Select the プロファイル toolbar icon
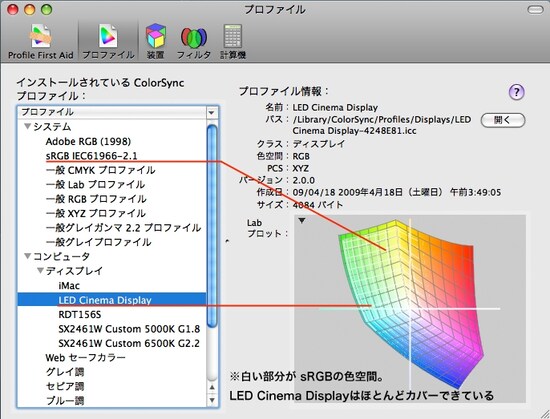Screen dimensions: 550x419 (108, 41)
